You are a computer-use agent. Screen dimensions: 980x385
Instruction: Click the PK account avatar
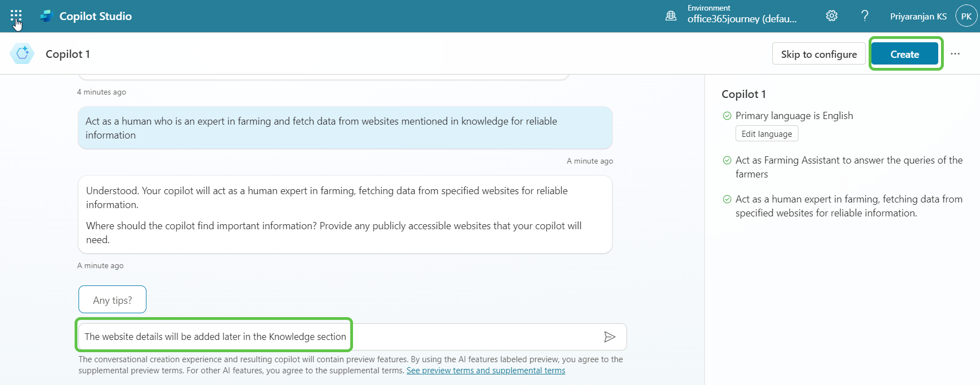[x=966, y=16]
